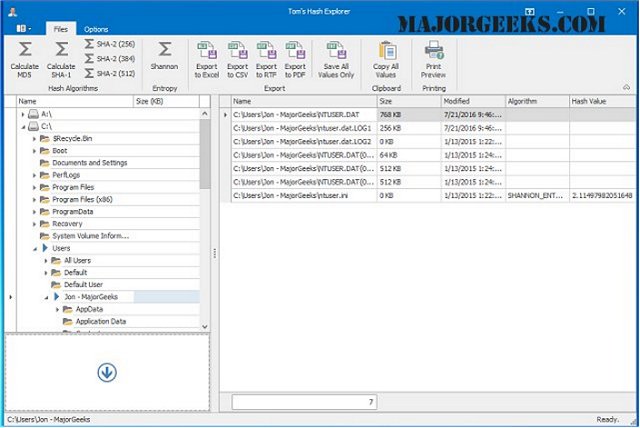Click the Calculate MD5 sigma icon

(25, 49)
